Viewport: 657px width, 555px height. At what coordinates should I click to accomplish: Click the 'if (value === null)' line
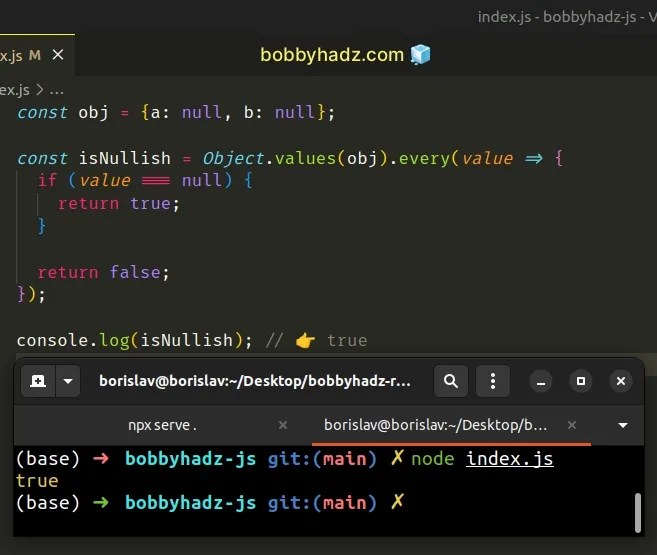tap(145, 180)
